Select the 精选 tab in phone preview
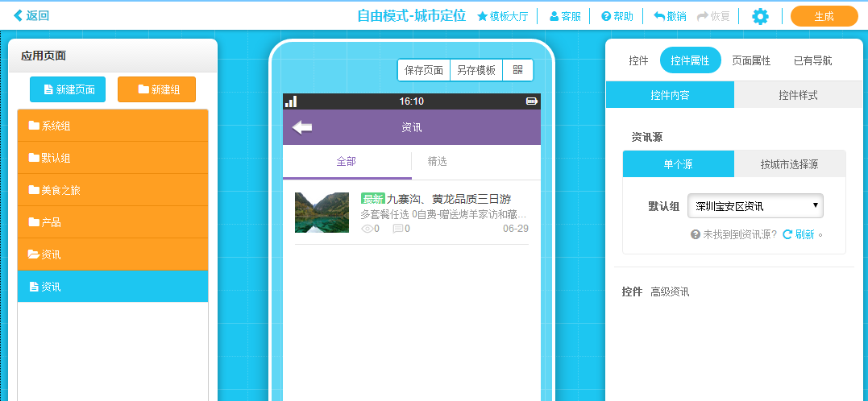Image resolution: width=868 pixels, height=401 pixels. 438,161
